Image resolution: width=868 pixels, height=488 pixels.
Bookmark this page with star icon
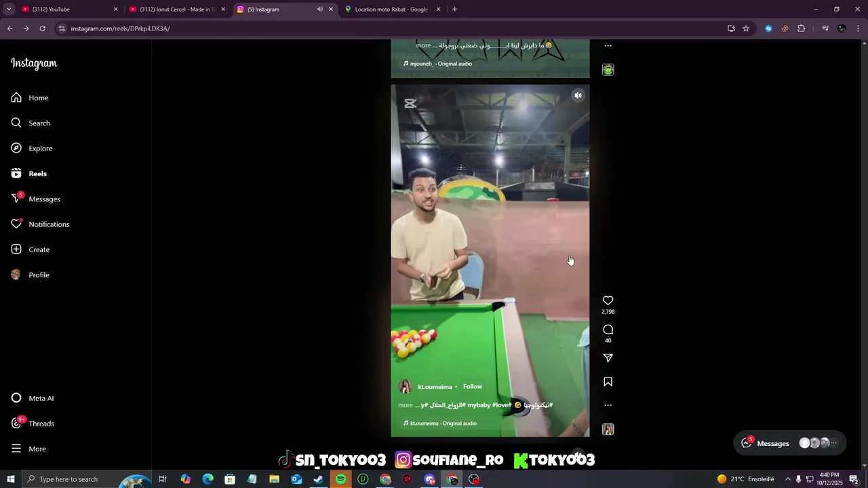point(746,28)
